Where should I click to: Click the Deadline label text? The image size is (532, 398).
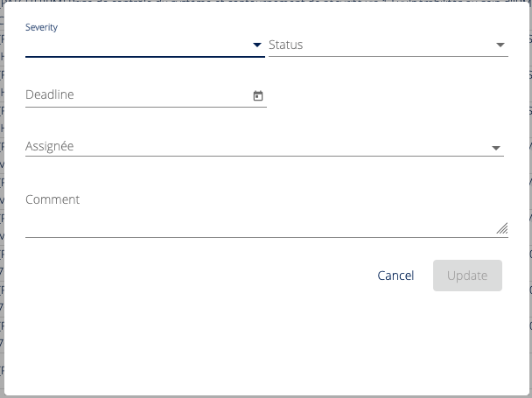50,94
